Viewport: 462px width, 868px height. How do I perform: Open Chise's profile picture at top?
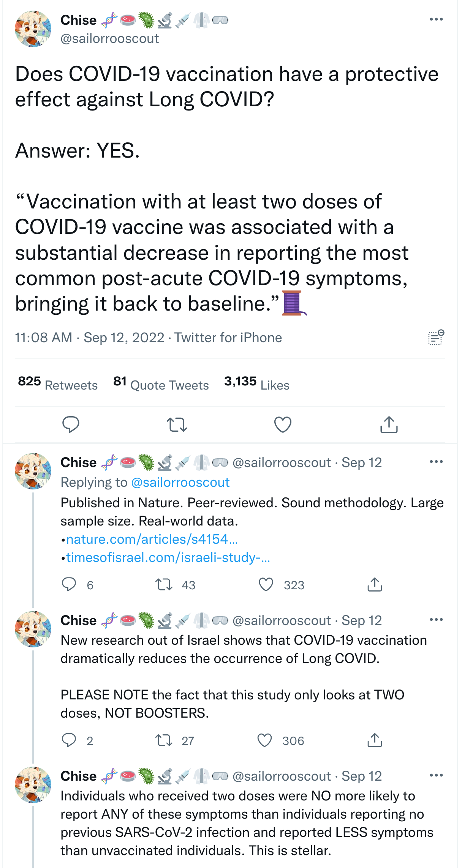coord(33,29)
